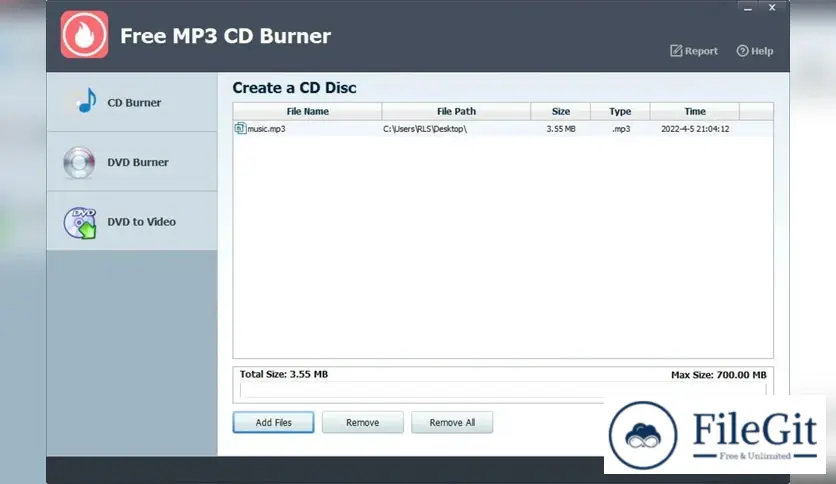This screenshot has width=836, height=484.
Task: Click the music.mp3 file icon
Action: (x=240, y=128)
